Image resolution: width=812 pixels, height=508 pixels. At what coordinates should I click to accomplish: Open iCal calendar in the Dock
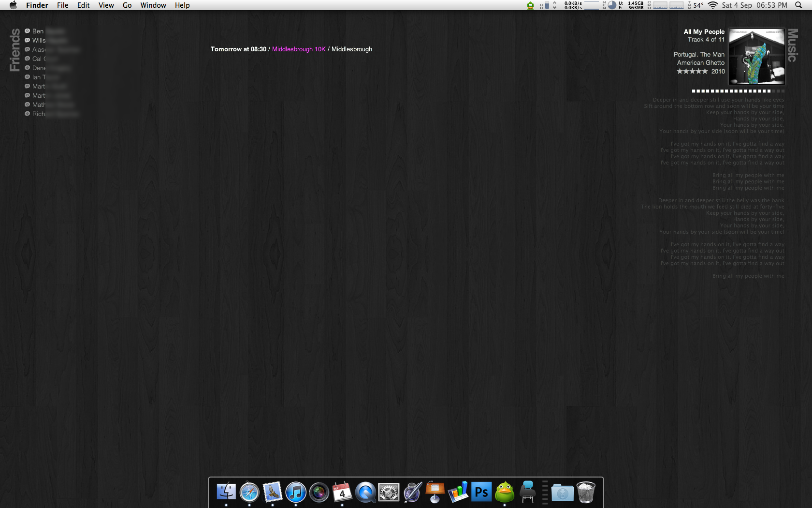coord(342,493)
